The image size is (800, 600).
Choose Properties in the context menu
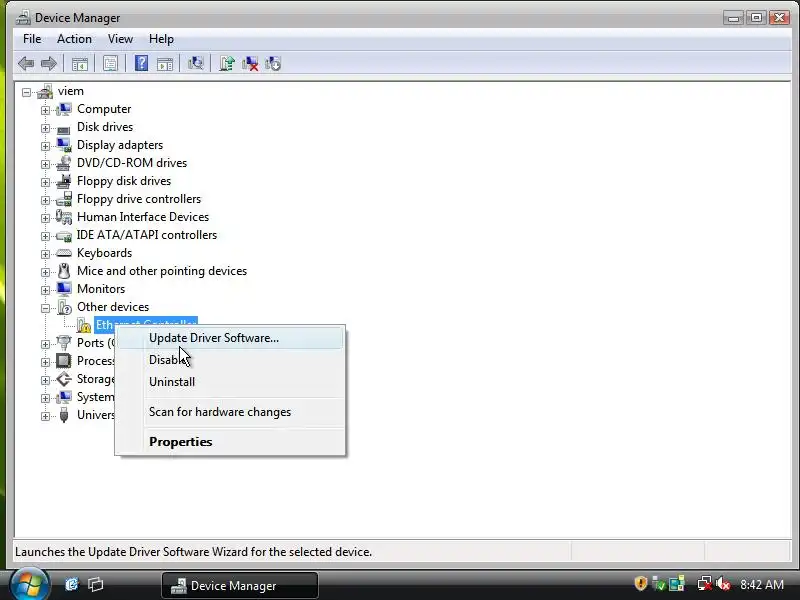[230, 442]
